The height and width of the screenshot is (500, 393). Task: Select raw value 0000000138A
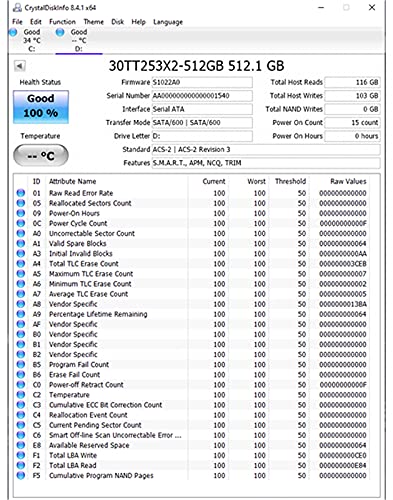coord(343,304)
